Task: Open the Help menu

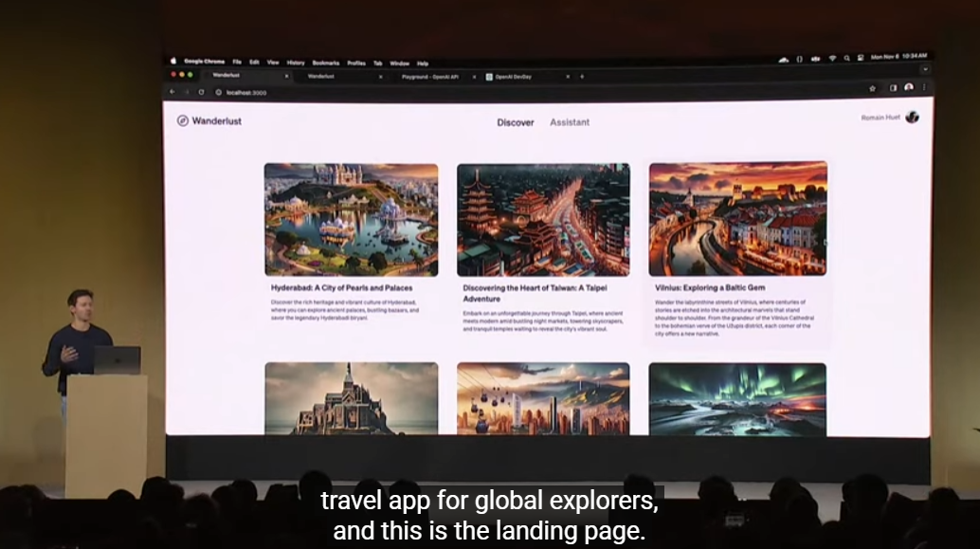Action: [x=423, y=64]
